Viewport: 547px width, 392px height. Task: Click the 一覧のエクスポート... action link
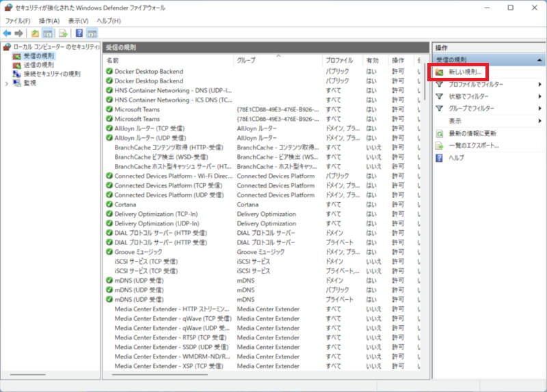point(473,145)
